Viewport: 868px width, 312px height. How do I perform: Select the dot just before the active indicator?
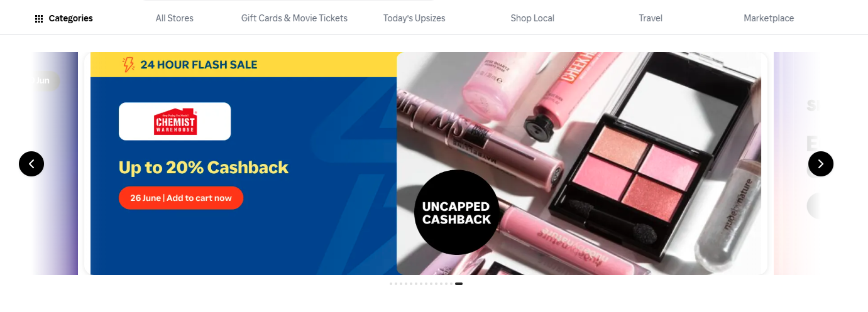coord(451,284)
